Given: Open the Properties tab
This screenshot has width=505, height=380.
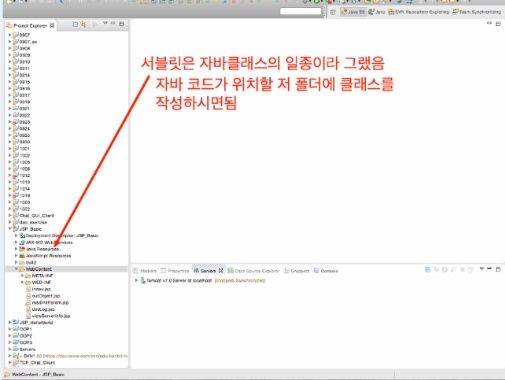Looking at the screenshot, I should [x=175, y=271].
